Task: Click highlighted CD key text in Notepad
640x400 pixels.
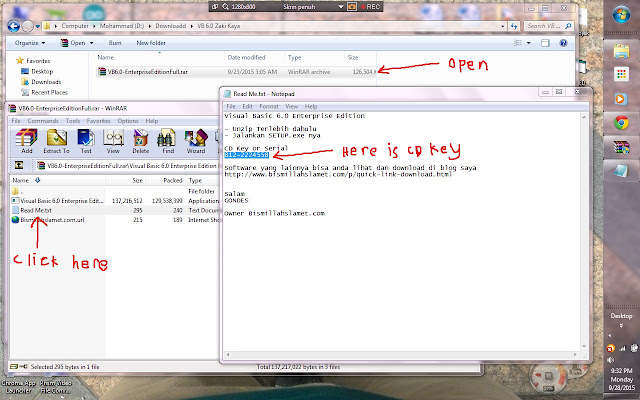Action: pos(246,155)
